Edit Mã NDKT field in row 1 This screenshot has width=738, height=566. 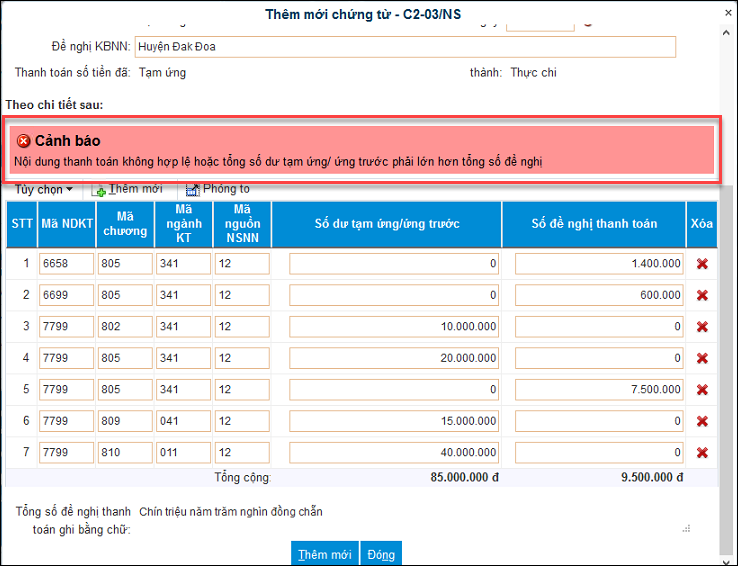(x=66, y=264)
